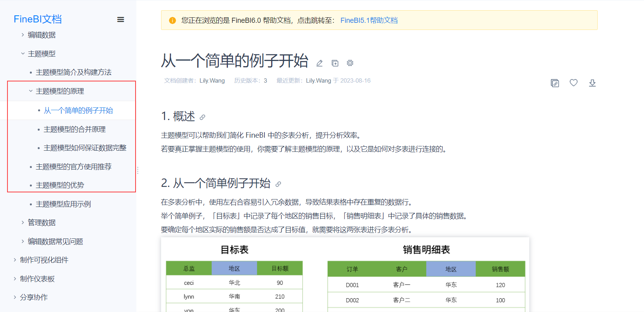This screenshot has height=312, width=644.
Task: Click the 1. 概述 heading
Action: coord(178,116)
